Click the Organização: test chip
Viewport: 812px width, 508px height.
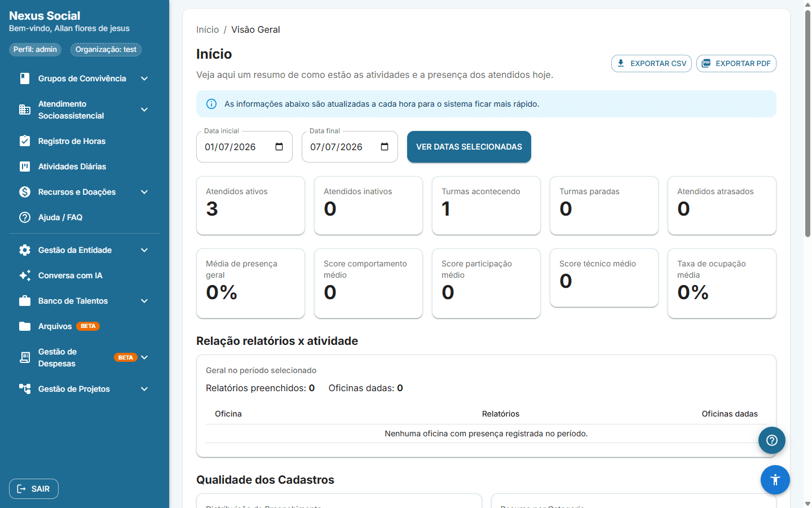pos(106,50)
